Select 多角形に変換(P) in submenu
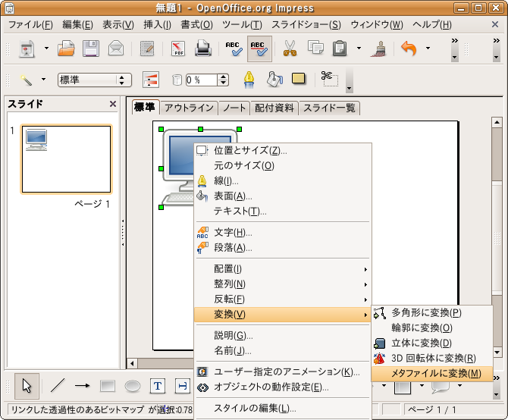The width and height of the screenshot is (508, 420). pos(432,313)
